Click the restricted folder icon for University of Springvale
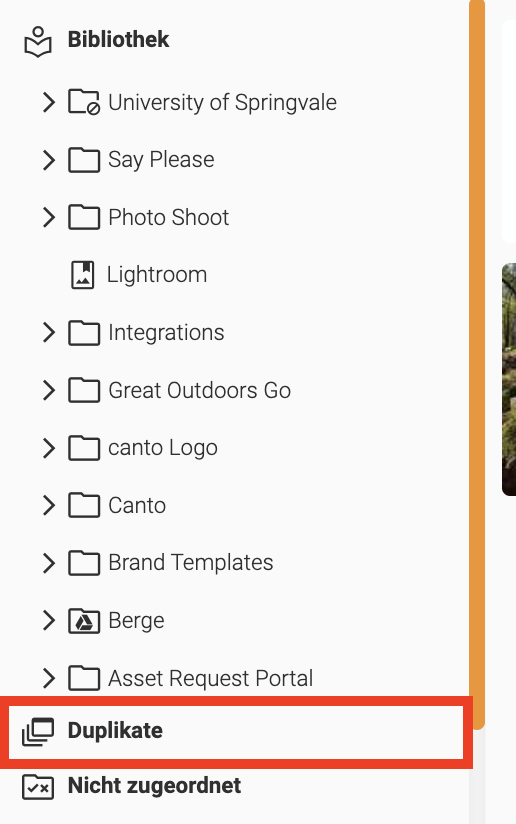 84,102
